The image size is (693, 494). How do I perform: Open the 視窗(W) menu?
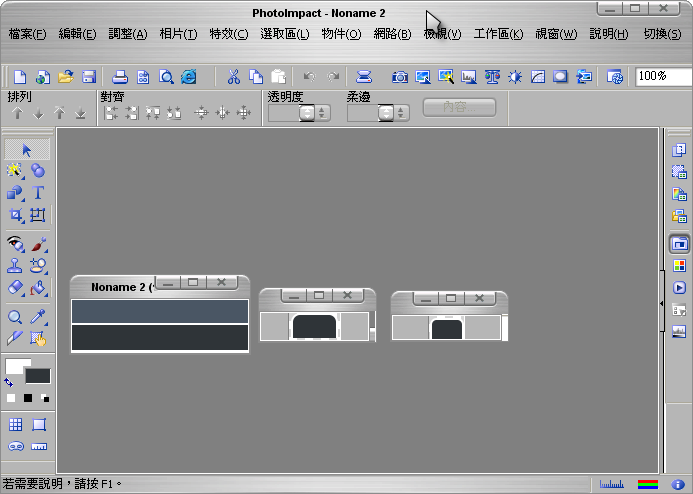tap(556, 34)
